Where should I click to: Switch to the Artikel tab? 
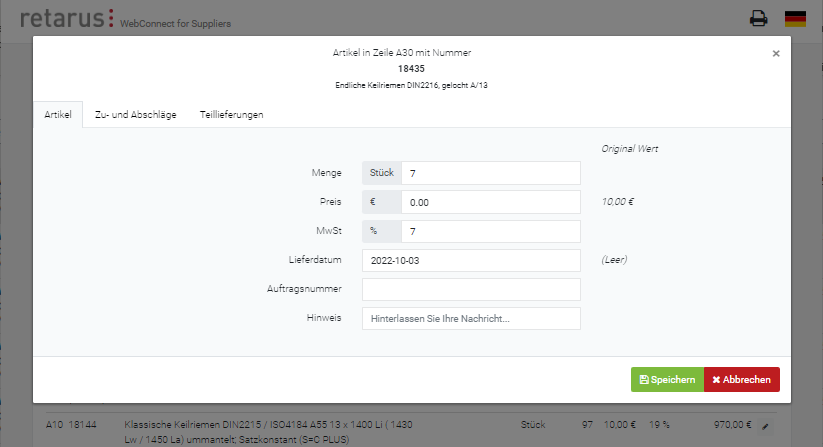[x=57, y=115]
